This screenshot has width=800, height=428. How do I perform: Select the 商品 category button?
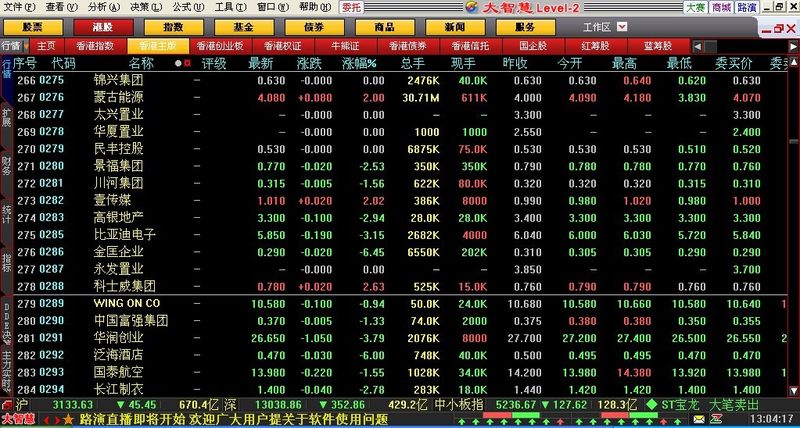point(385,27)
